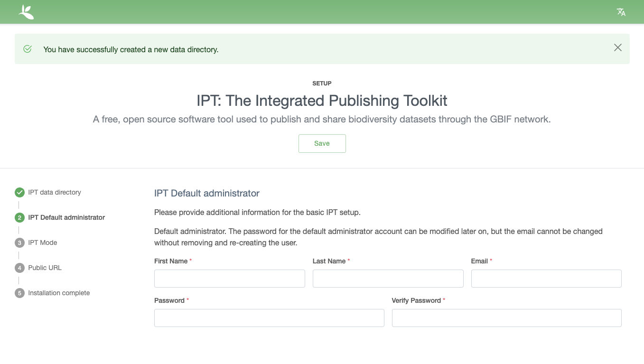644x364 pixels.
Task: Click inside the First Name field
Action: click(x=229, y=279)
